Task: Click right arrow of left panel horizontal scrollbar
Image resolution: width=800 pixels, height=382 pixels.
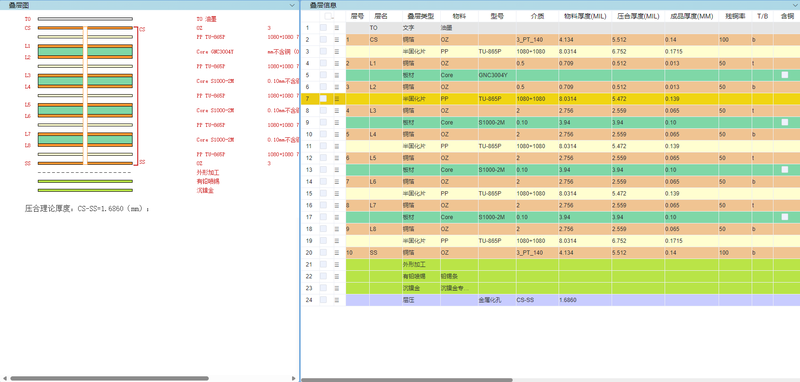Action: click(x=293, y=378)
